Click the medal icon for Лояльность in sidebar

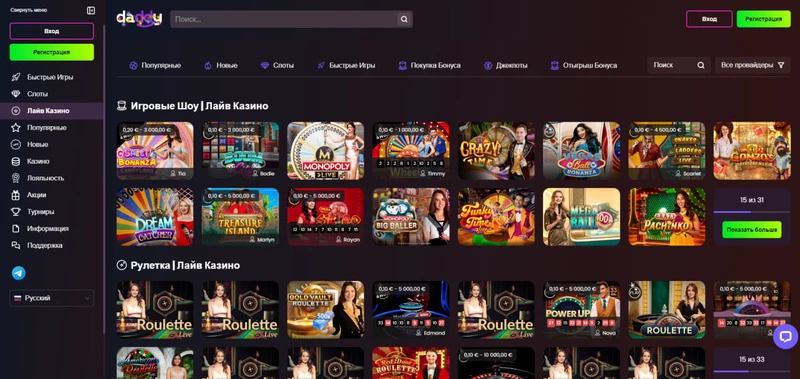click(16, 178)
